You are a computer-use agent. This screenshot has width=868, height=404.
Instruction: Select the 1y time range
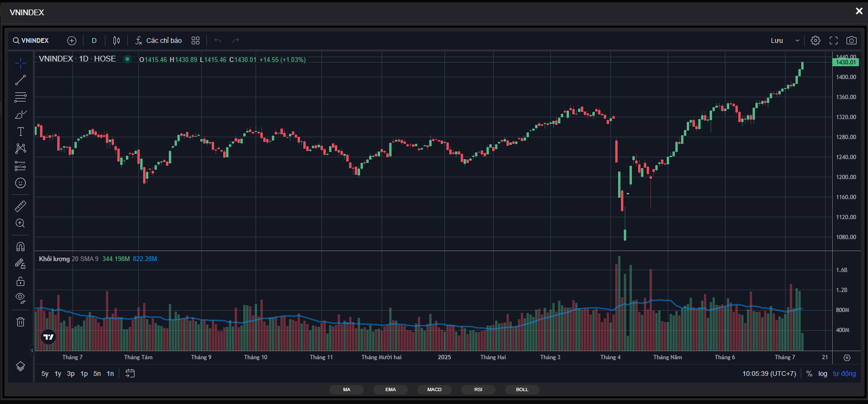[58, 374]
